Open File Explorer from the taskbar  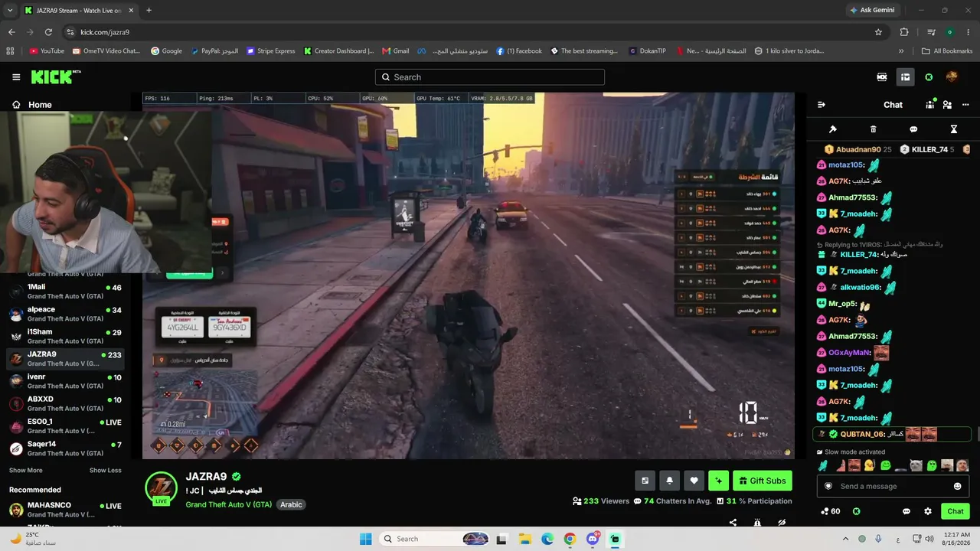pyautogui.click(x=525, y=539)
